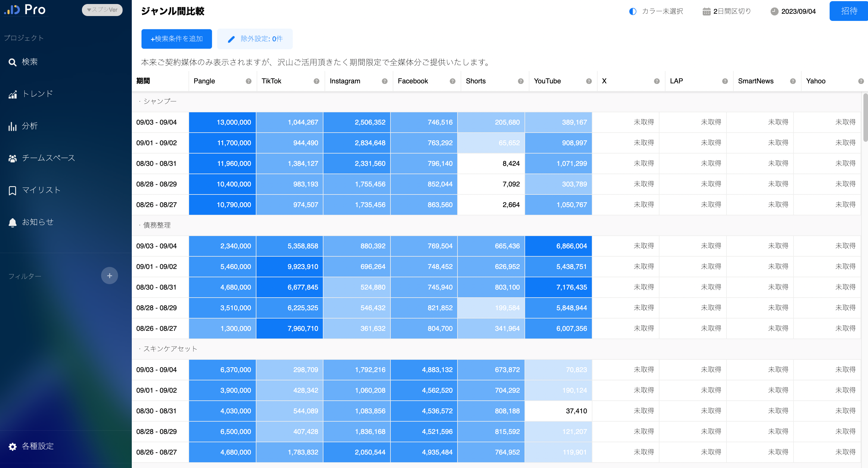Toggle the カラー未選択 color mode
This screenshot has width=868, height=468.
pyautogui.click(x=655, y=11)
